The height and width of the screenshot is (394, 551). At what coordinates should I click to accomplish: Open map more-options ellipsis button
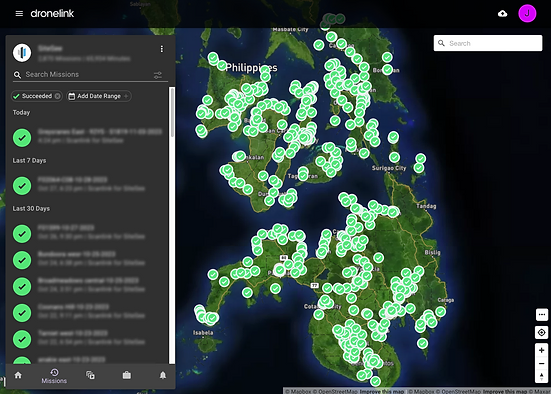[x=542, y=314]
